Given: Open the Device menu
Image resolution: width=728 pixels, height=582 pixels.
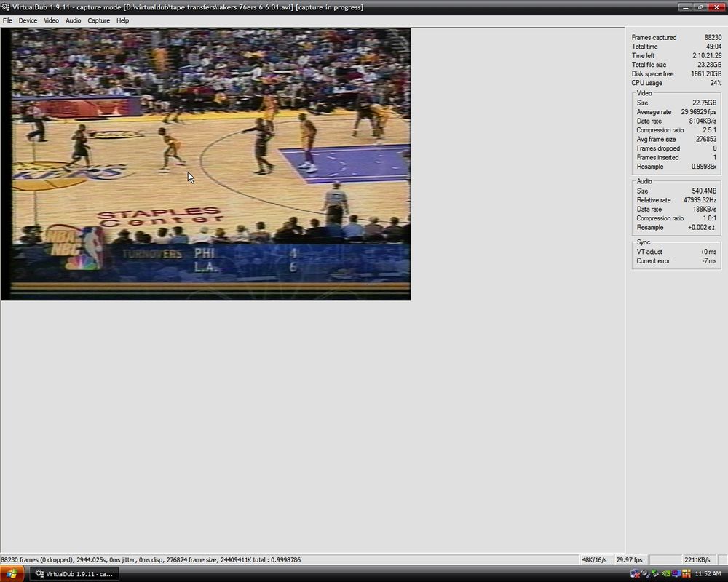Looking at the screenshot, I should (28, 20).
